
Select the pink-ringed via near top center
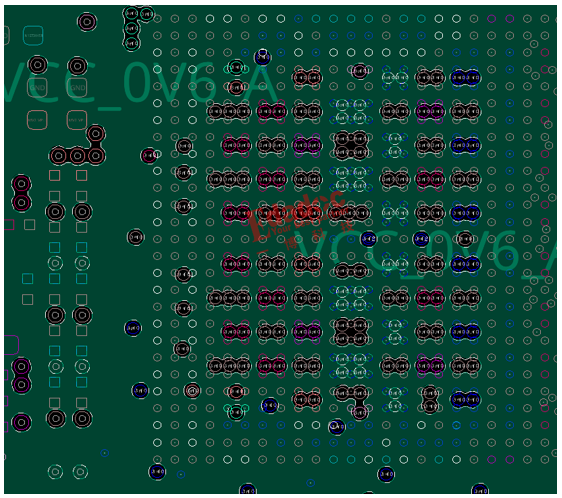359,71
